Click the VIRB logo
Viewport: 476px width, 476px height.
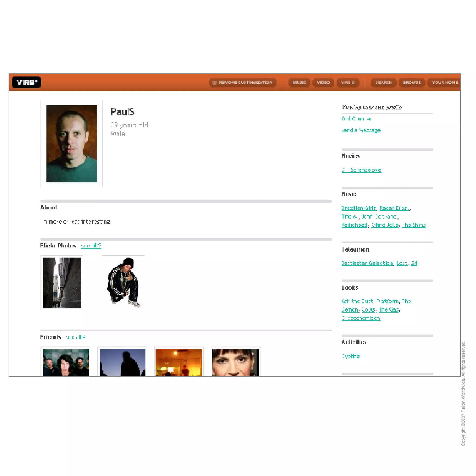click(x=26, y=82)
